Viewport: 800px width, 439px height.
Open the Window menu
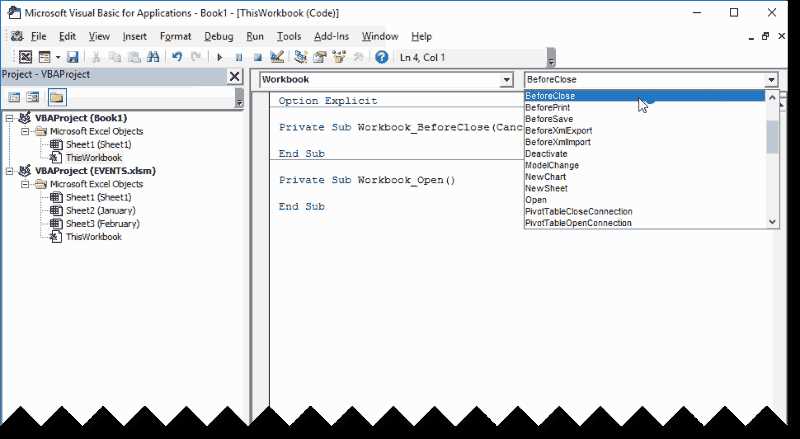click(x=380, y=36)
